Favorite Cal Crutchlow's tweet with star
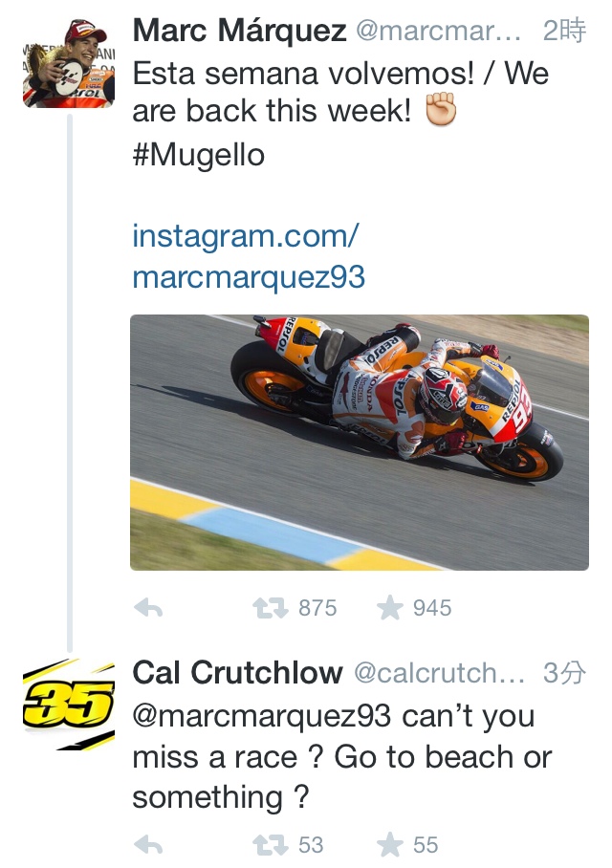612x868 pixels. [389, 844]
